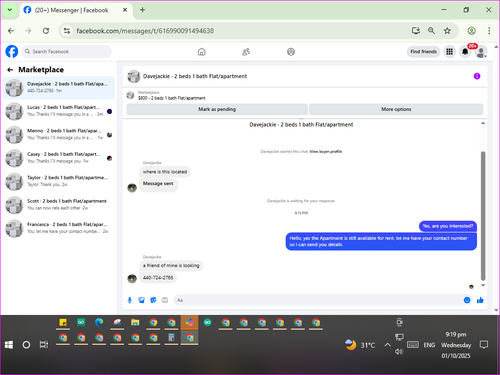The height and width of the screenshot is (375, 500).
Task: Click the zoom magnifier icon in address bar
Action: click(x=431, y=31)
